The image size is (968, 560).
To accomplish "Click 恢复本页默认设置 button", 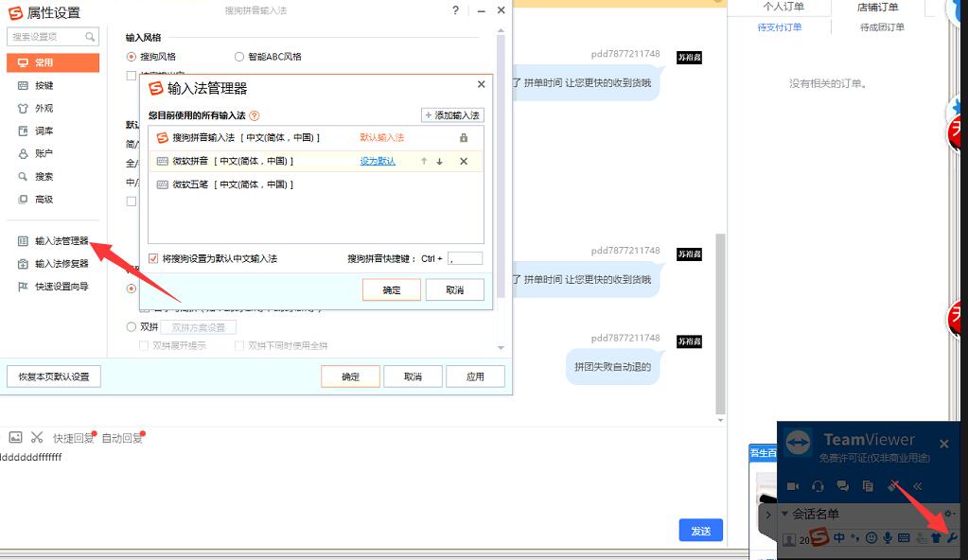I will 54,376.
